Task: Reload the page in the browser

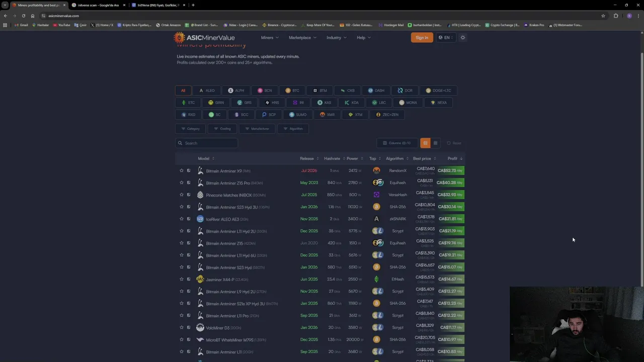Action: point(23,16)
